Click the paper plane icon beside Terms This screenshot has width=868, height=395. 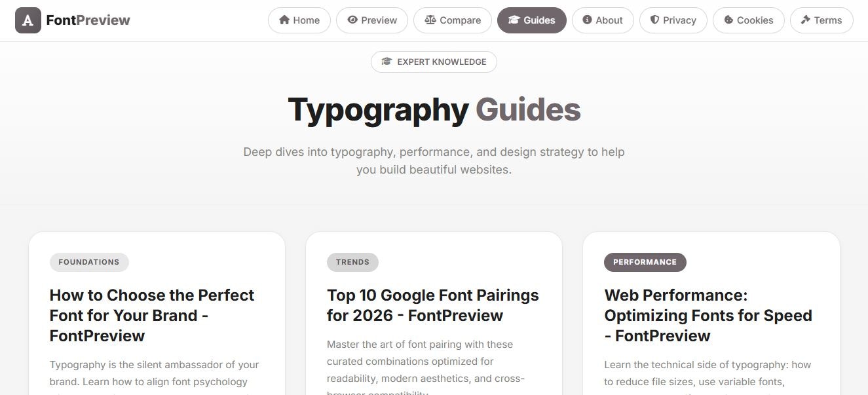(804, 20)
